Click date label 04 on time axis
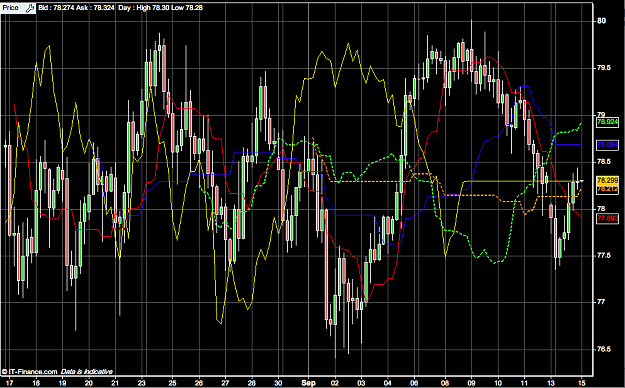The width and height of the screenshot is (625, 388). click(x=388, y=383)
